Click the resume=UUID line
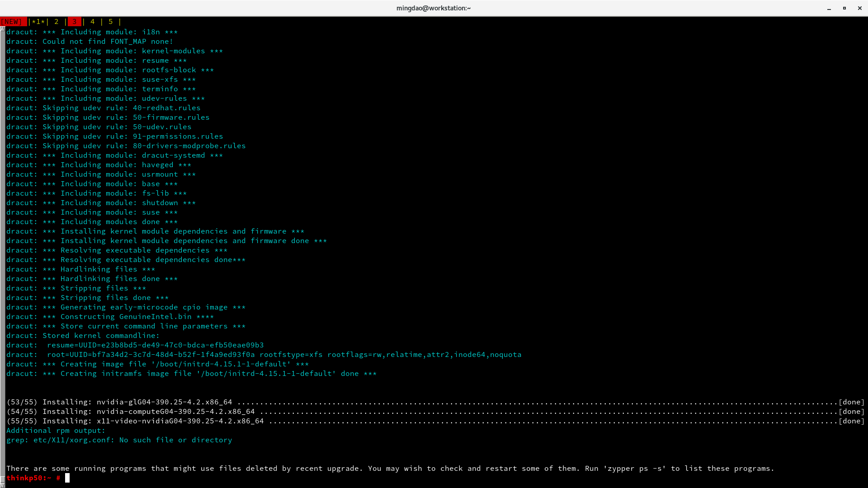 coord(135,345)
